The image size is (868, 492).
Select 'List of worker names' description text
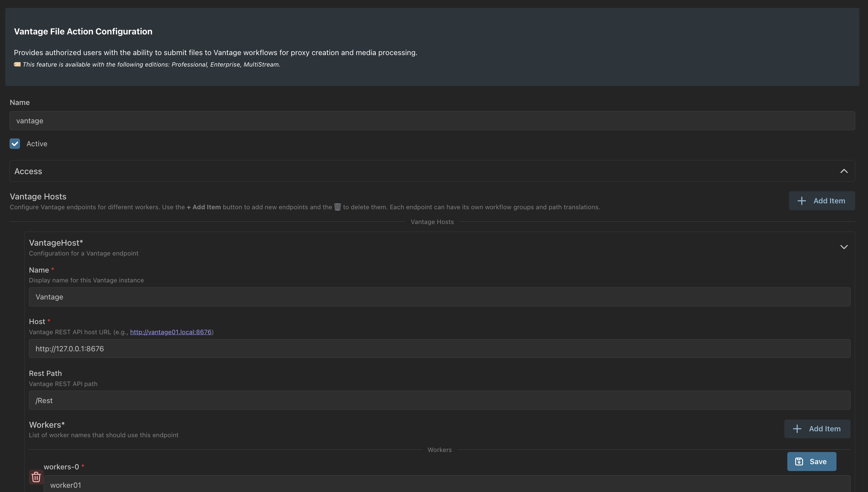103,435
